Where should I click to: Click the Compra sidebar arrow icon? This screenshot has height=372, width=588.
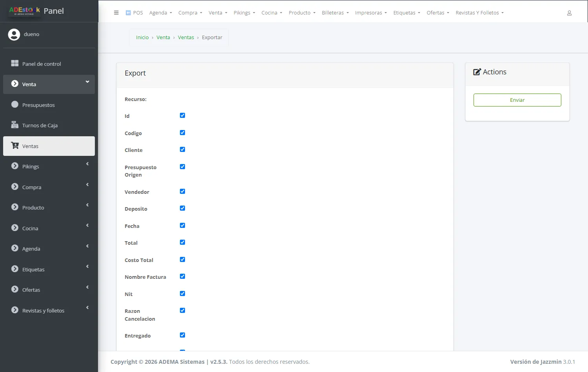tap(15, 187)
